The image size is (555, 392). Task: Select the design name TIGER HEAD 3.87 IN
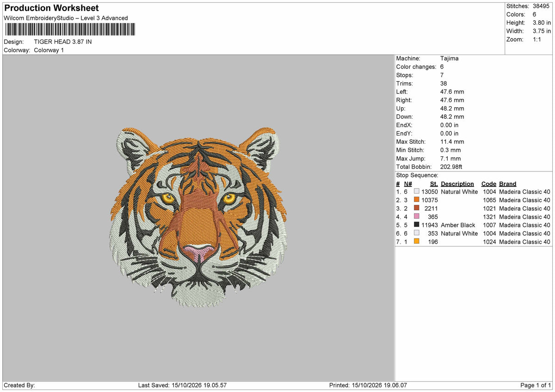(x=63, y=42)
